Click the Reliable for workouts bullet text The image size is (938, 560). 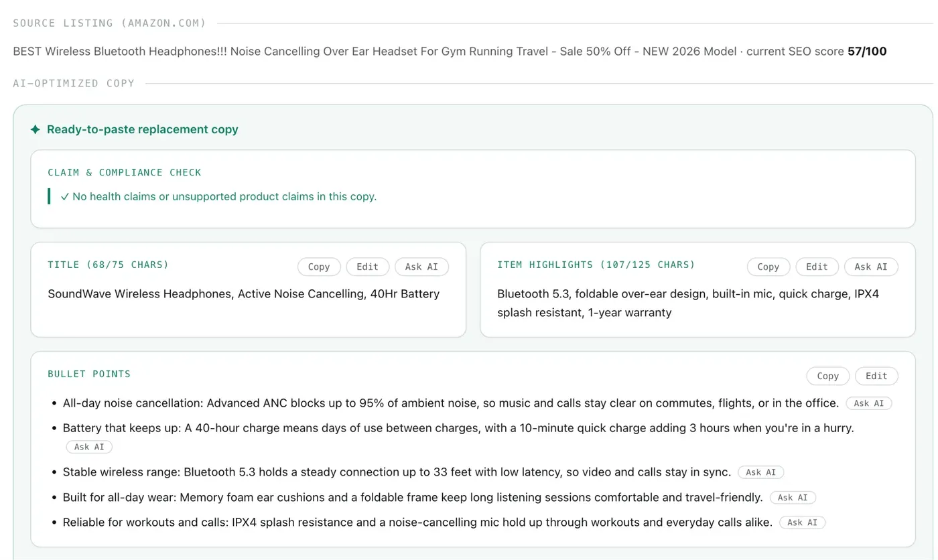pos(417,522)
